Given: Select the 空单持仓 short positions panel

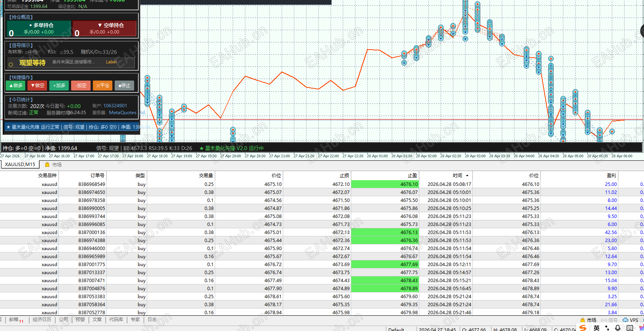Looking at the screenshot, I should point(105,29).
